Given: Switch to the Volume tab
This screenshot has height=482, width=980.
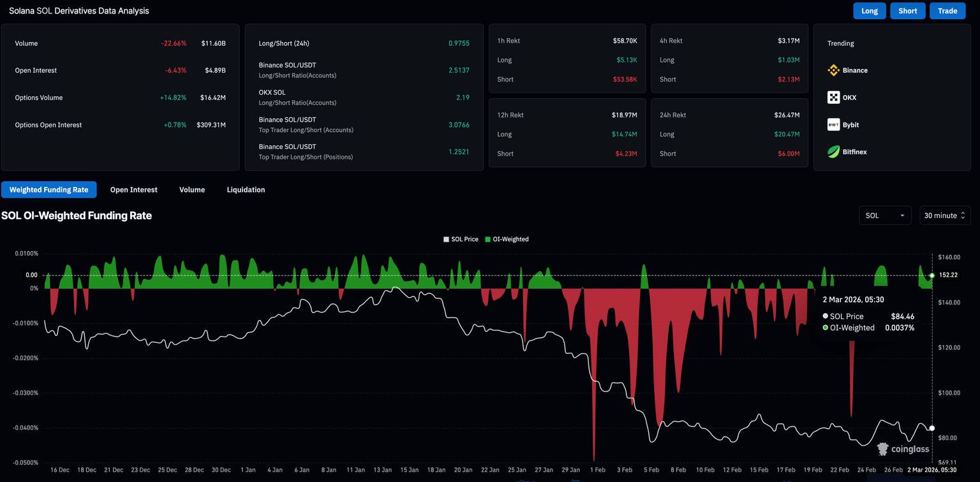Looking at the screenshot, I should pos(192,189).
